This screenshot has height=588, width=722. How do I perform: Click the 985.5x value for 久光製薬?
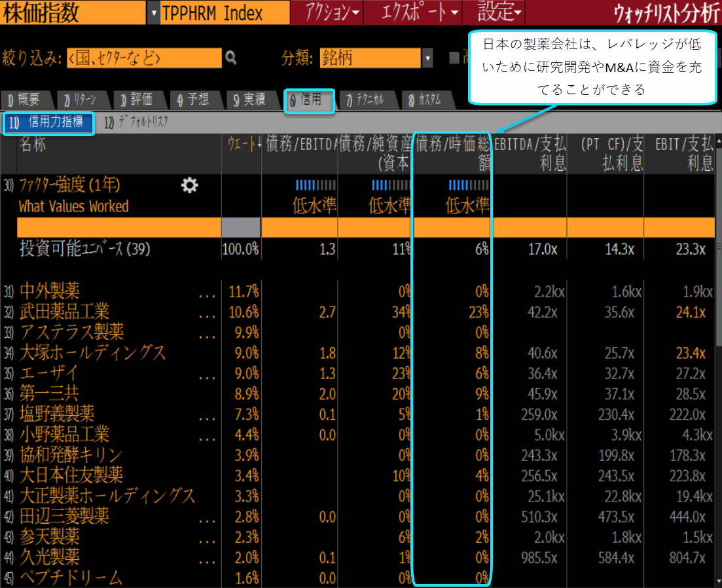coord(539,558)
